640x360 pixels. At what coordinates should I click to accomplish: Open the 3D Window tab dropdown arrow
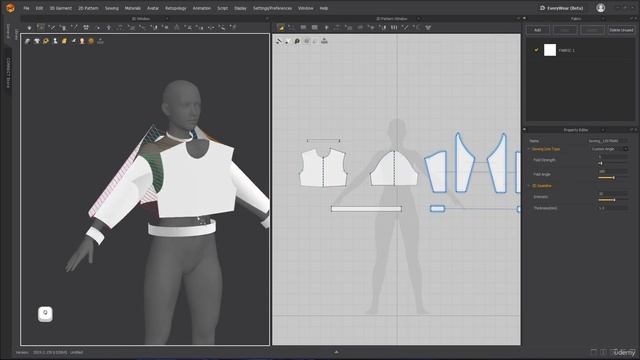[167, 18]
